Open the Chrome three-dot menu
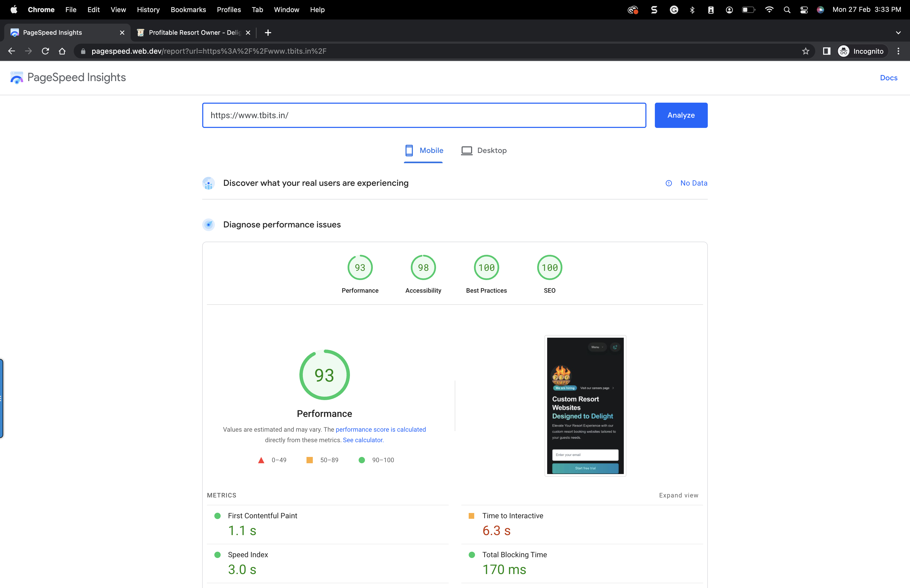 tap(898, 51)
